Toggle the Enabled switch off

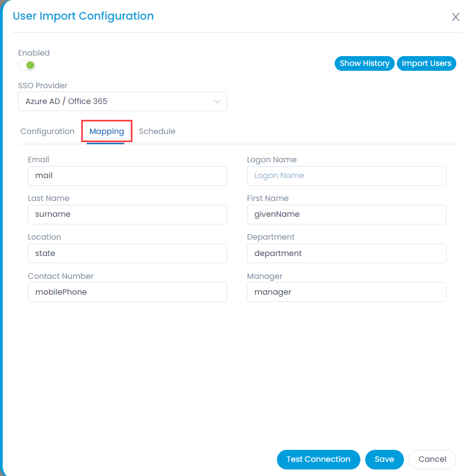(27, 65)
